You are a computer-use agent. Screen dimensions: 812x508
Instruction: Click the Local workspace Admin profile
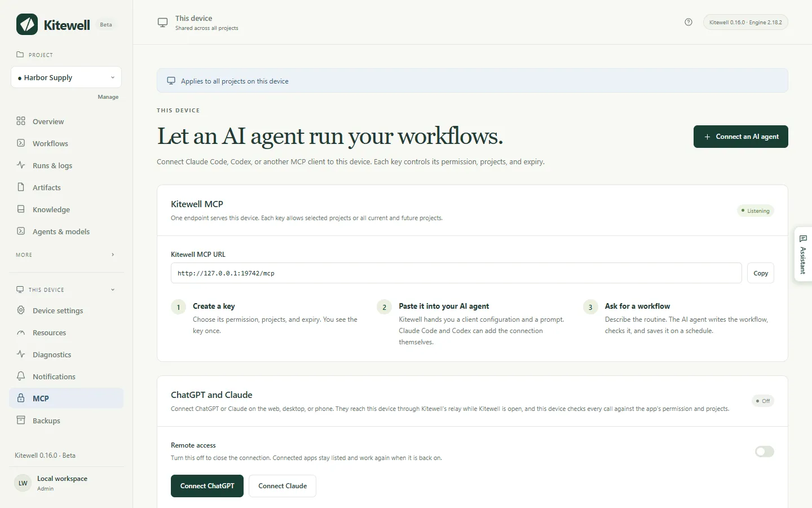point(67,483)
